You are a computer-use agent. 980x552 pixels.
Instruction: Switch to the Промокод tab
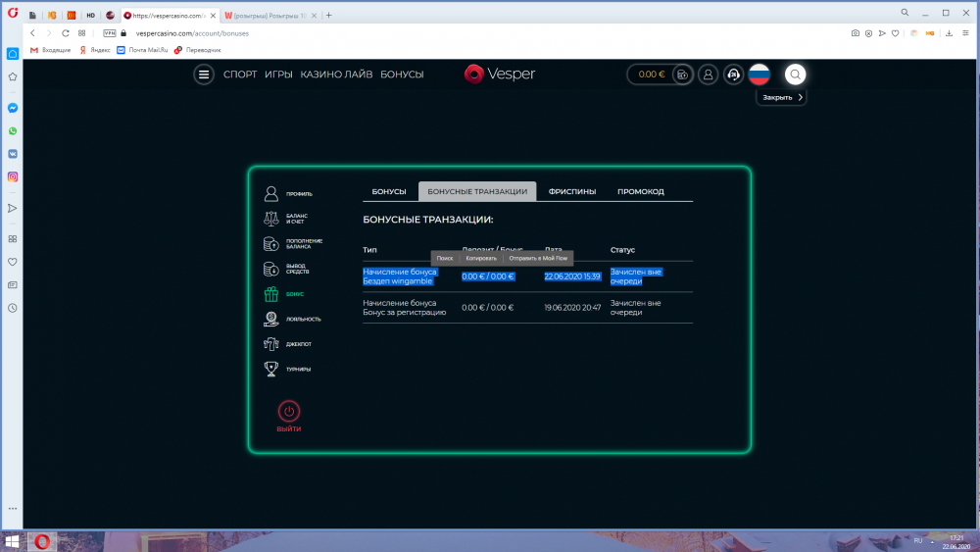click(x=640, y=192)
